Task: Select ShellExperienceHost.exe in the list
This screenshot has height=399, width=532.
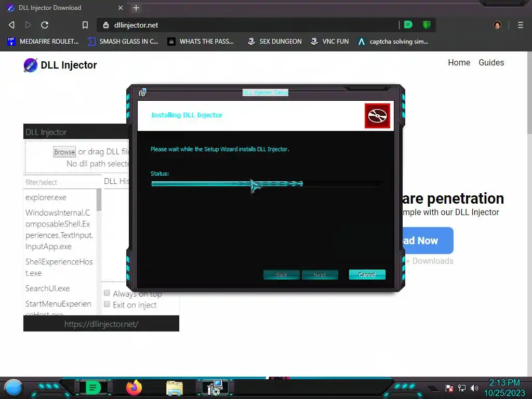Action: coord(59,268)
